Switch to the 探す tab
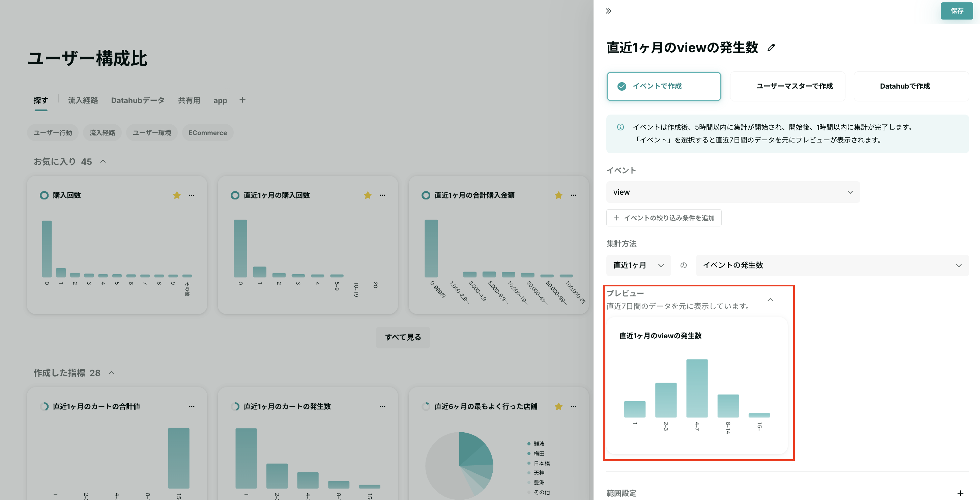 [x=41, y=100]
